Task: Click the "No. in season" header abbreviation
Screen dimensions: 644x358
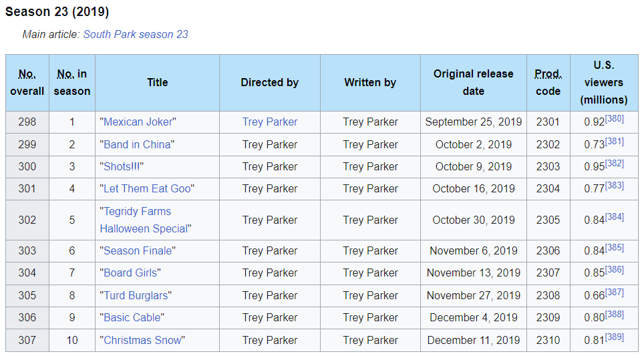Action: [x=65, y=74]
